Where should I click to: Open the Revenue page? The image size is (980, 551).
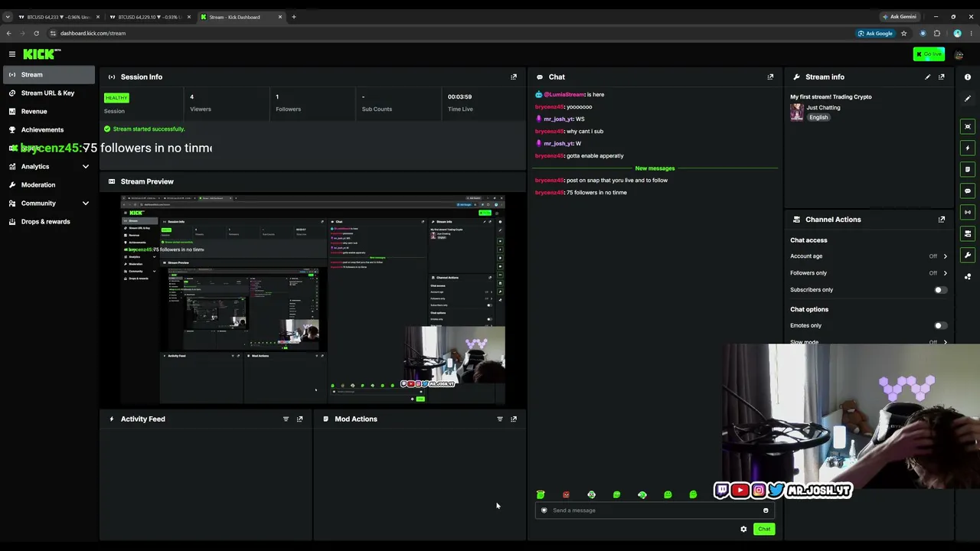point(48,111)
